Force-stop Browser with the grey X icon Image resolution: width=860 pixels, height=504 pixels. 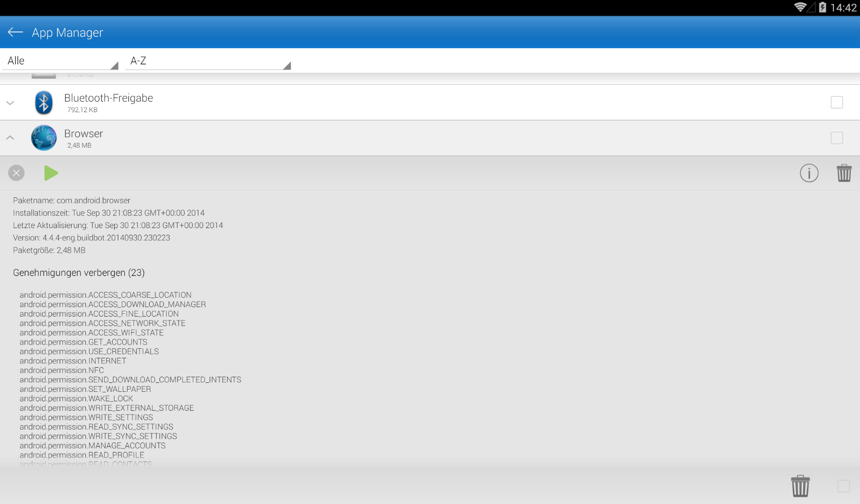point(17,173)
